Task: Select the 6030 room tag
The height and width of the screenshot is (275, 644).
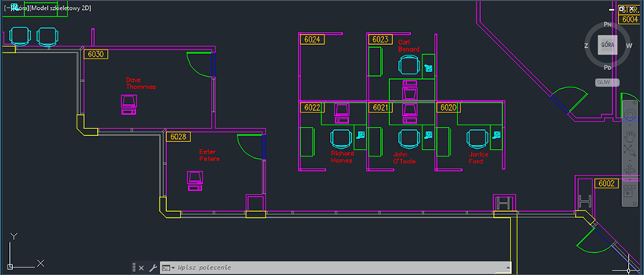Action: pos(96,54)
